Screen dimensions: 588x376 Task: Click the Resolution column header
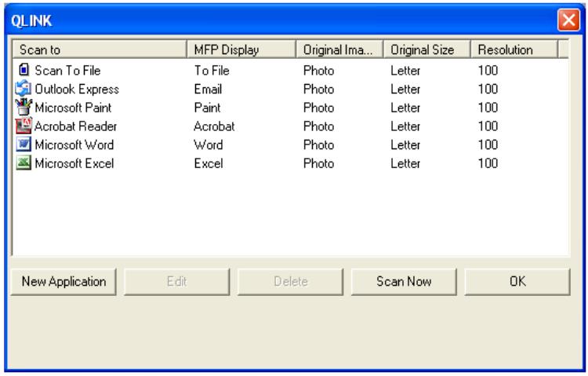514,49
